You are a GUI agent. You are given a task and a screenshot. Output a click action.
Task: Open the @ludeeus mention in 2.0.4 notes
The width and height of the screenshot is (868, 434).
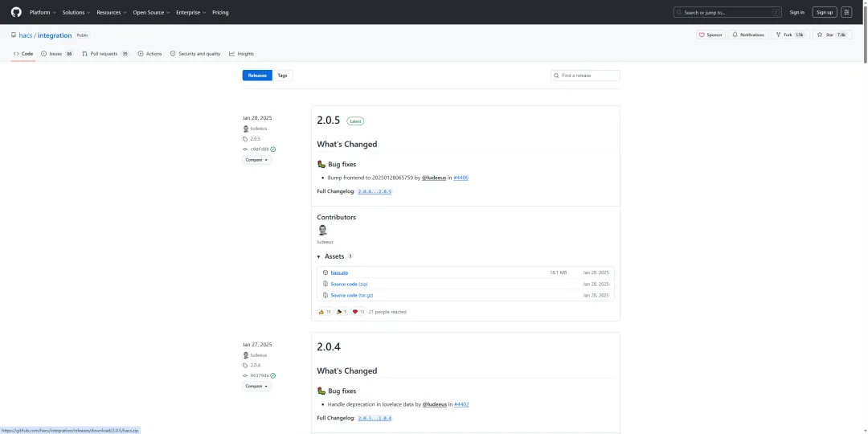coord(435,404)
